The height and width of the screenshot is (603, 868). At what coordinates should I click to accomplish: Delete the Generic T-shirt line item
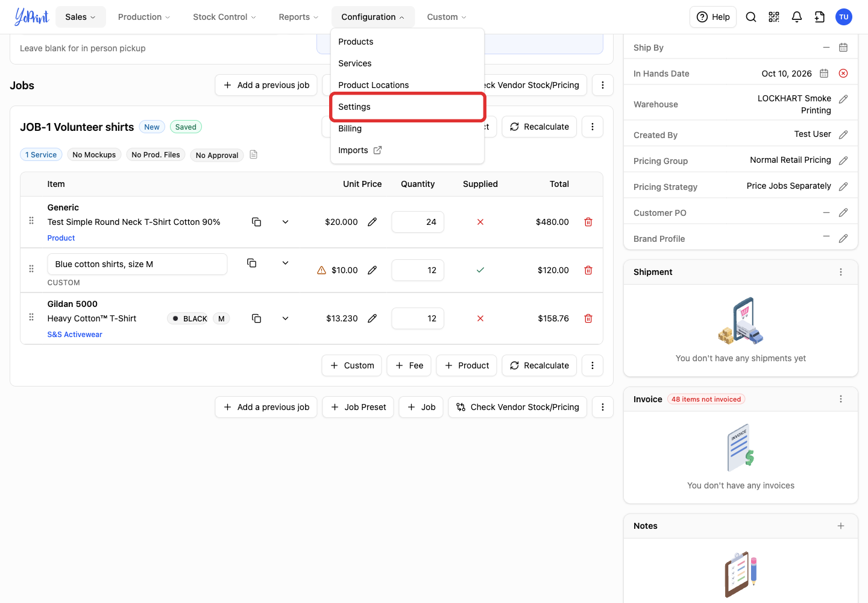[588, 222]
